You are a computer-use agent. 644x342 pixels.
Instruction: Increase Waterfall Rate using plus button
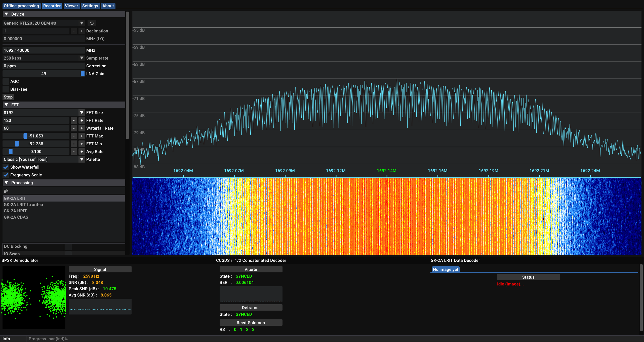click(82, 128)
